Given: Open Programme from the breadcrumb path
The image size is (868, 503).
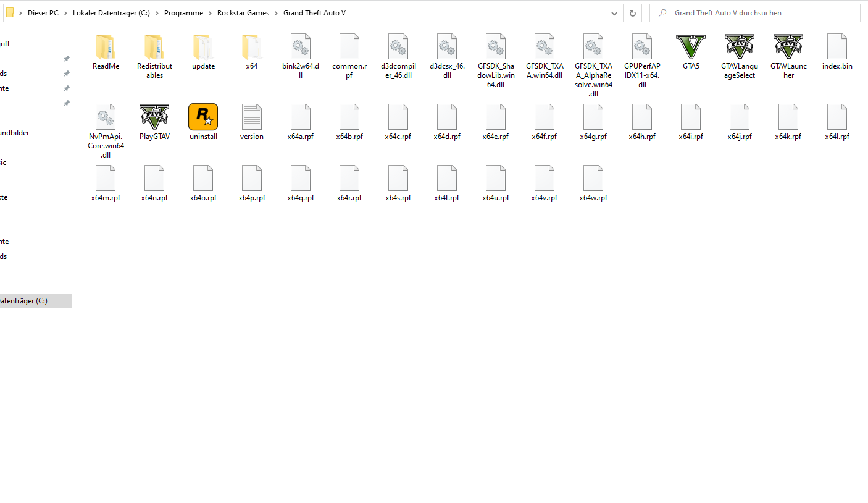Looking at the screenshot, I should 183,12.
